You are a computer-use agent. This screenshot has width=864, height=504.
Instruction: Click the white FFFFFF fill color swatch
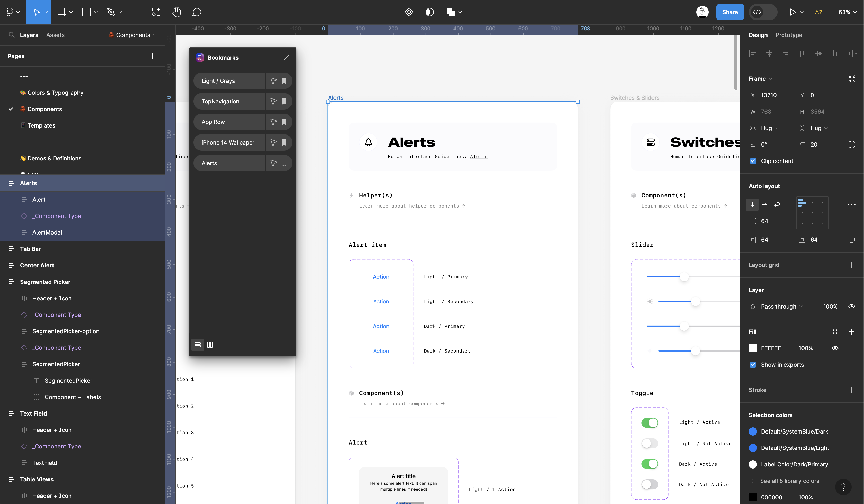pyautogui.click(x=753, y=348)
